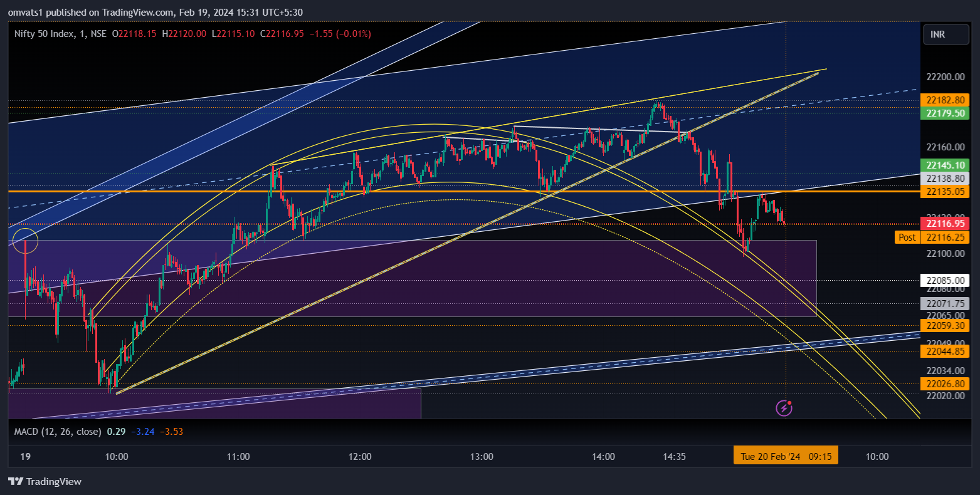980x495 pixels.
Task: Click the MACD histogram value 0.29
Action: (x=115, y=432)
